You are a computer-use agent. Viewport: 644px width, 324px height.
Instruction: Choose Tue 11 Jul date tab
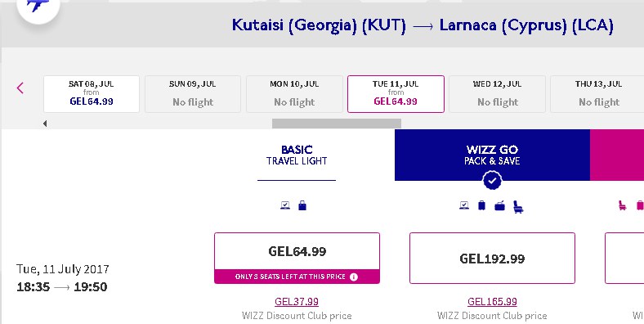396,94
